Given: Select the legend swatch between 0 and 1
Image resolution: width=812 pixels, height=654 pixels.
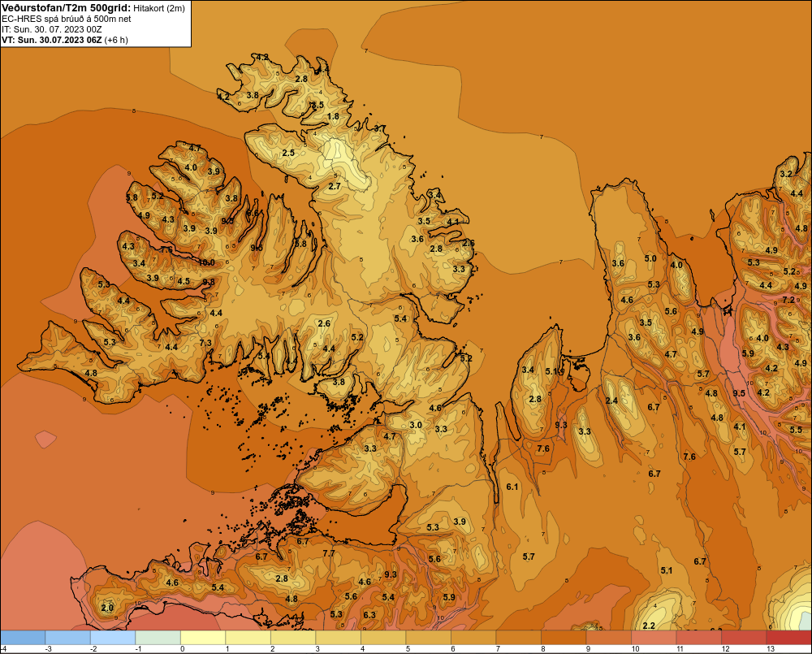Looking at the screenshot, I should click(x=203, y=638).
